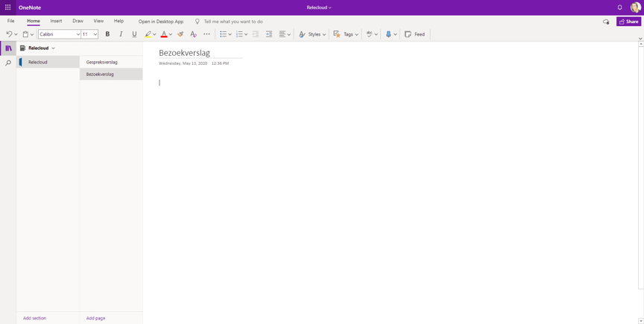Click the Clear Formatting icon
The image size is (644, 324).
point(194,34)
